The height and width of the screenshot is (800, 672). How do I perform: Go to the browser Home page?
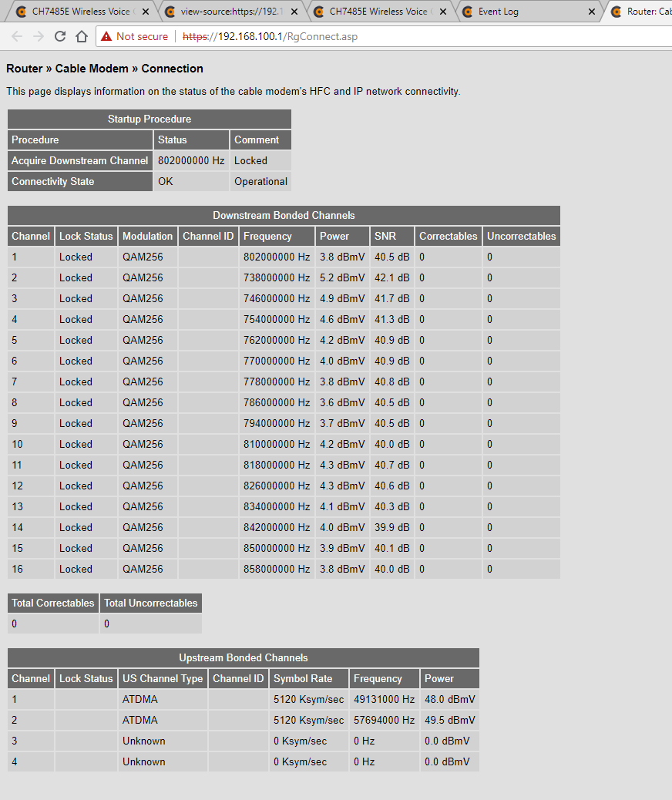pos(82,36)
